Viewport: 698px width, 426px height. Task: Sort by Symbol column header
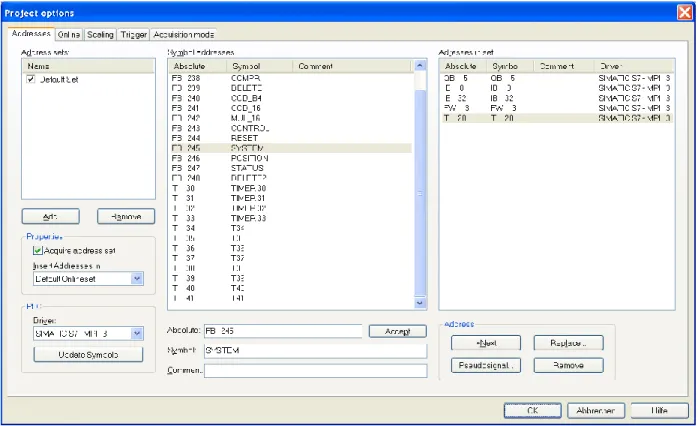[259, 66]
